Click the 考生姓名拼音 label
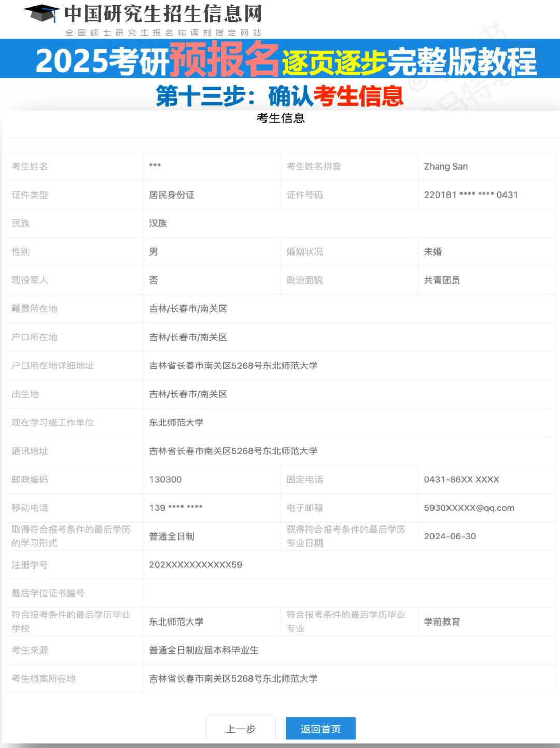This screenshot has width=560, height=748. pos(314,167)
